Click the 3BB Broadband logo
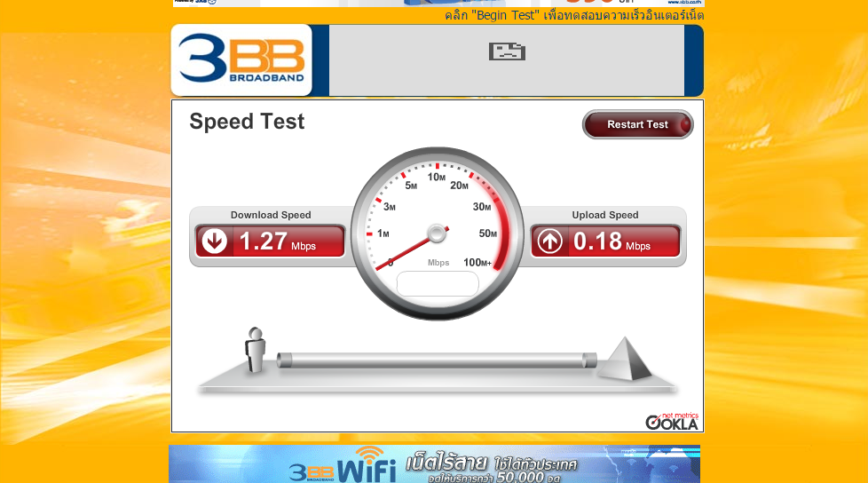Viewport: 868px width, 483px height. click(x=242, y=59)
